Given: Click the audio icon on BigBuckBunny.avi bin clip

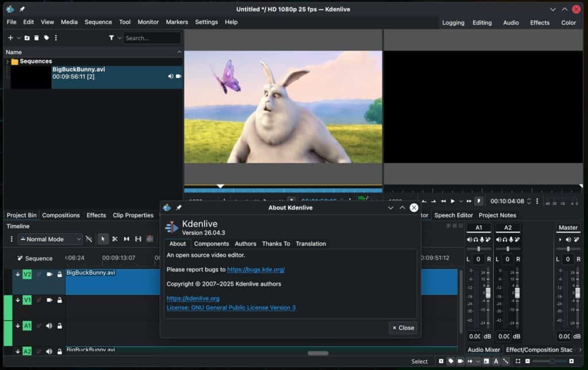Looking at the screenshot, I should 171,76.
